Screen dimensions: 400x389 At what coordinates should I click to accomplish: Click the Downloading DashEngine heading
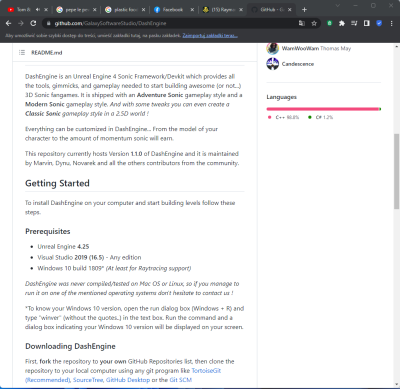coord(70,346)
